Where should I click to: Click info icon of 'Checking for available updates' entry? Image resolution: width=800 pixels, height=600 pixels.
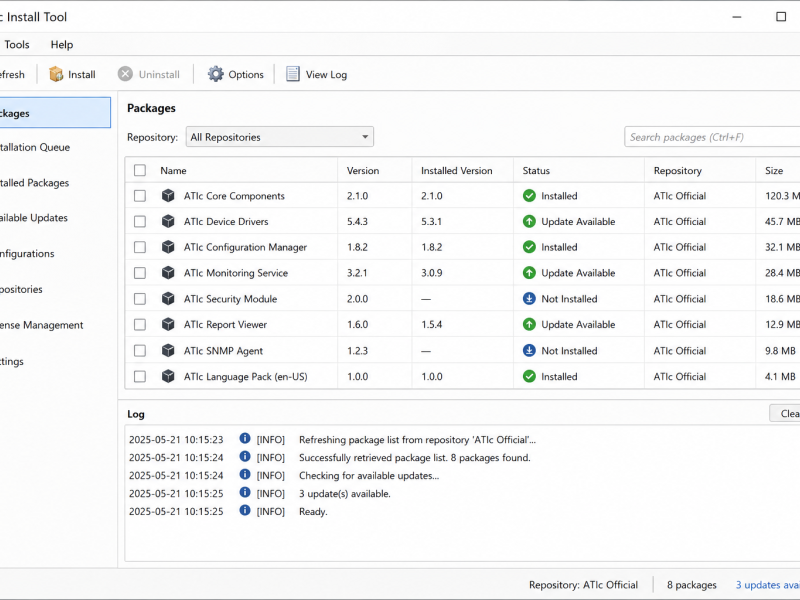tap(245, 474)
